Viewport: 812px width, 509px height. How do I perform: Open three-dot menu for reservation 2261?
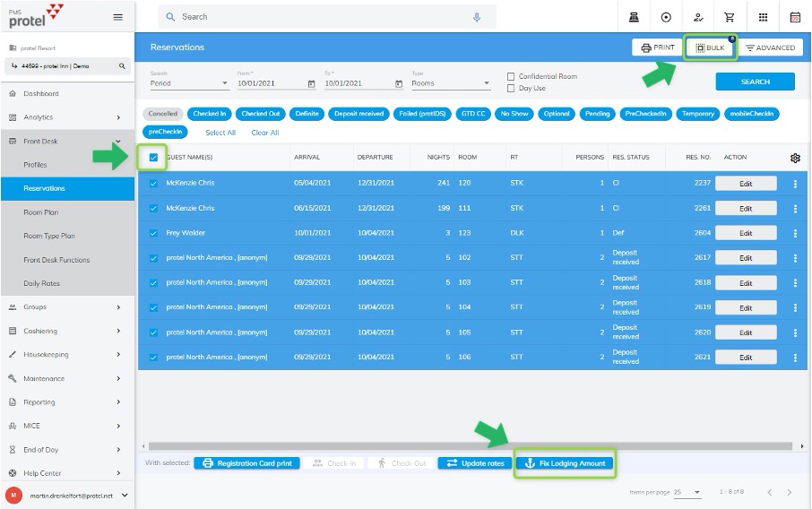pyautogui.click(x=796, y=209)
